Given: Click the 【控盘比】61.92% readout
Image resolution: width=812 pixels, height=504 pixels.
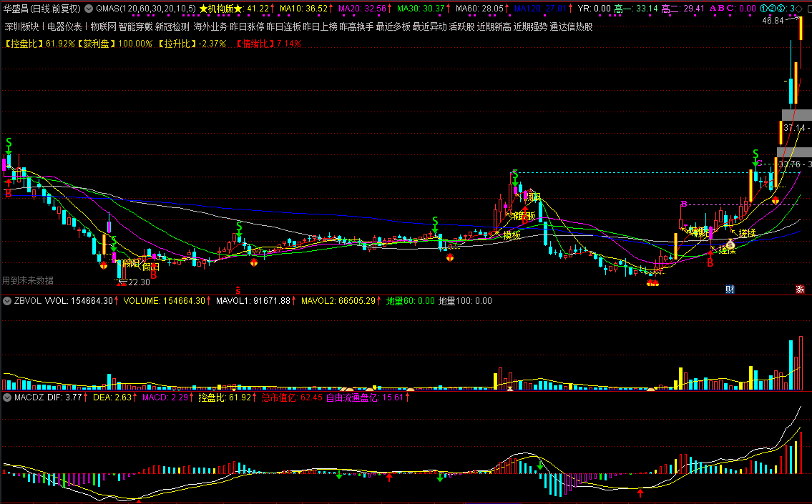Looking at the screenshot, I should tap(40, 44).
